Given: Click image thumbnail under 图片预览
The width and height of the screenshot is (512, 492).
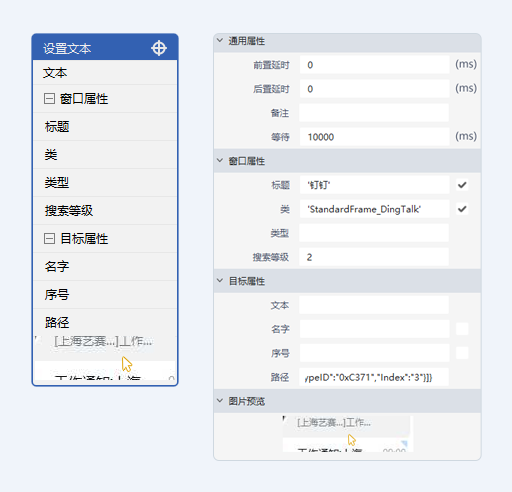Looking at the screenshot, I should pos(348,434).
